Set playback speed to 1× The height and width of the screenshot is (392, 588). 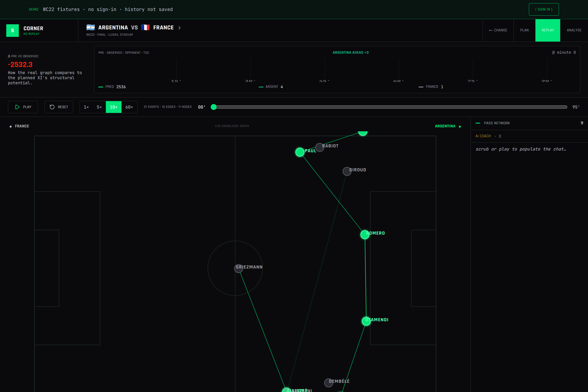[86, 107]
